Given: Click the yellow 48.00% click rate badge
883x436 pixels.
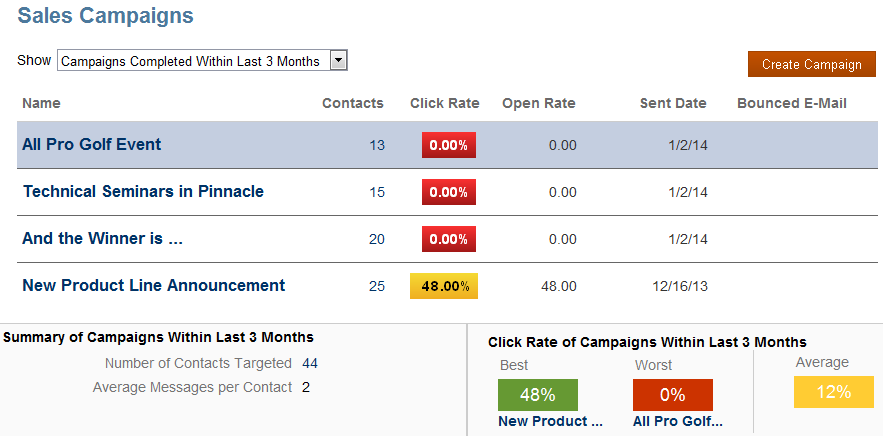Looking at the screenshot, I should (x=444, y=286).
